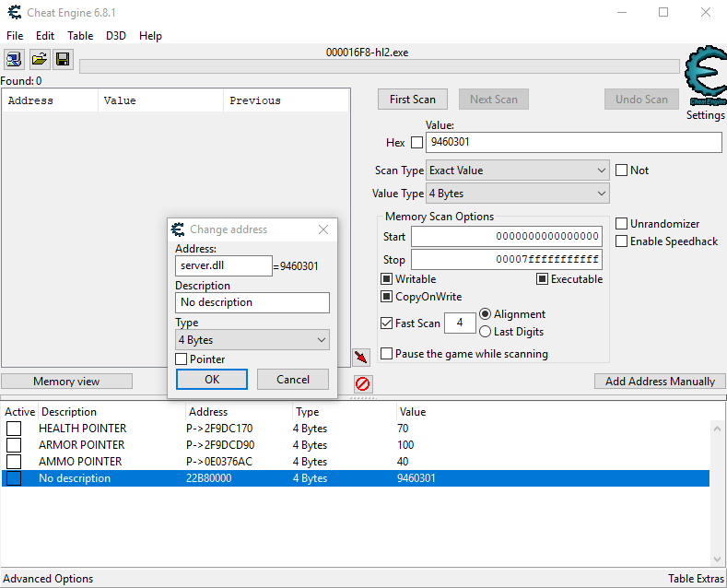727x588 pixels.
Task: Enable the Pointer checkbox
Action: [x=182, y=359]
